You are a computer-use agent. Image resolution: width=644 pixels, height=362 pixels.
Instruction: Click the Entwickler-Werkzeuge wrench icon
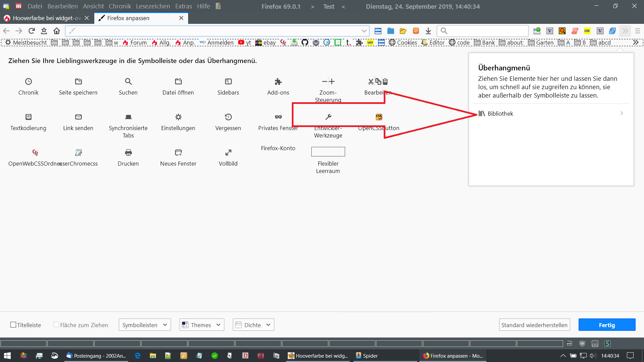pos(328,117)
